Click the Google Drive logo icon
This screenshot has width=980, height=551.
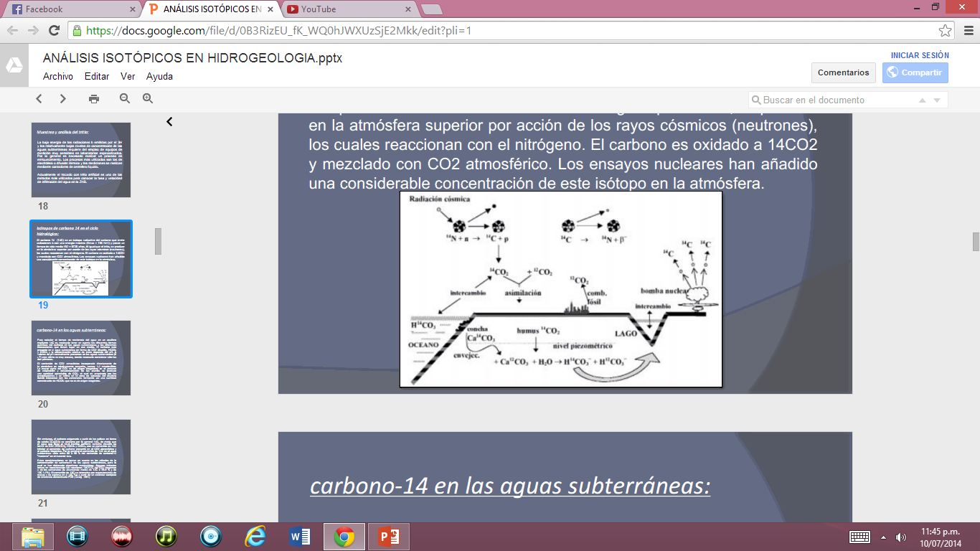pos(14,65)
